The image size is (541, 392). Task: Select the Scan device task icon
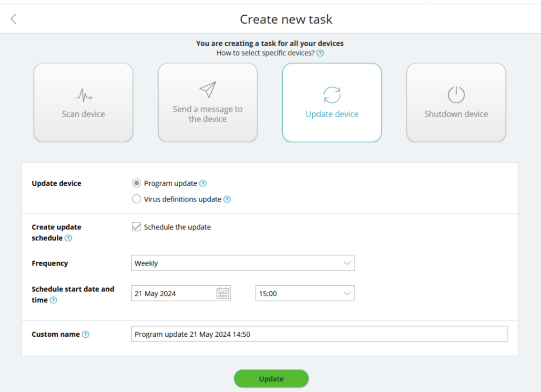pyautogui.click(x=83, y=95)
